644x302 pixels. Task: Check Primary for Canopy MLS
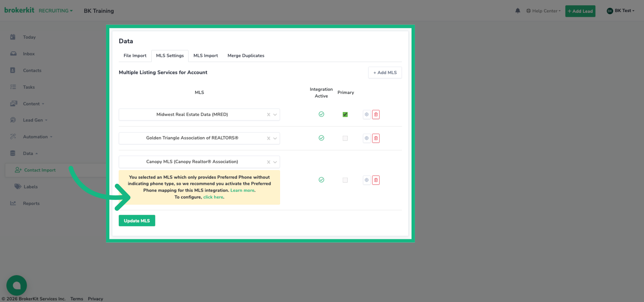tap(345, 180)
